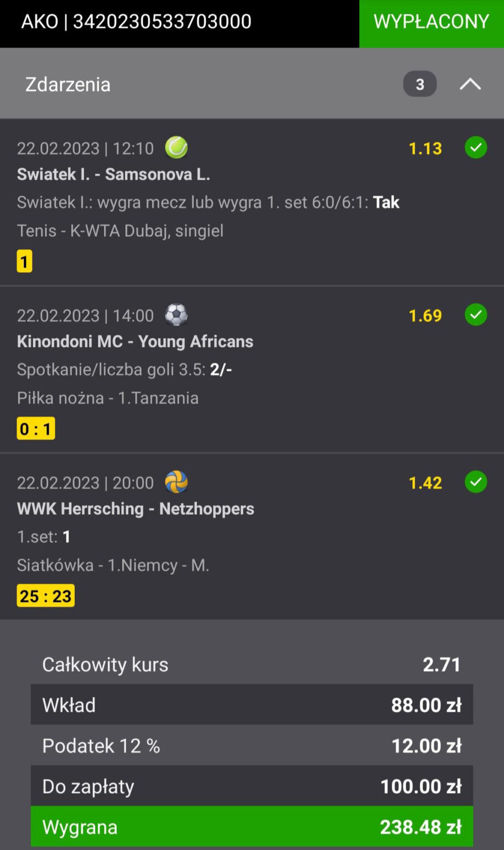Click the events count badge showing 3
This screenshot has width=504, height=850.
tap(420, 84)
